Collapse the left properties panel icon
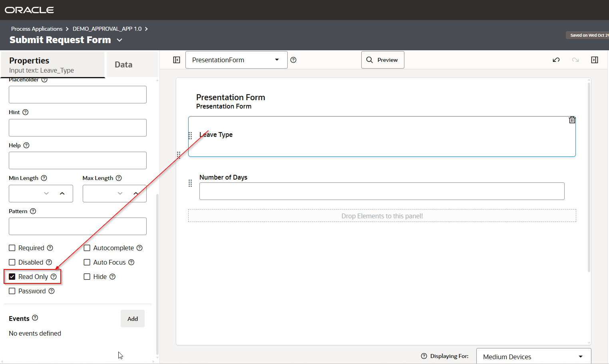Screen dimensions: 609x364 pyautogui.click(x=177, y=60)
